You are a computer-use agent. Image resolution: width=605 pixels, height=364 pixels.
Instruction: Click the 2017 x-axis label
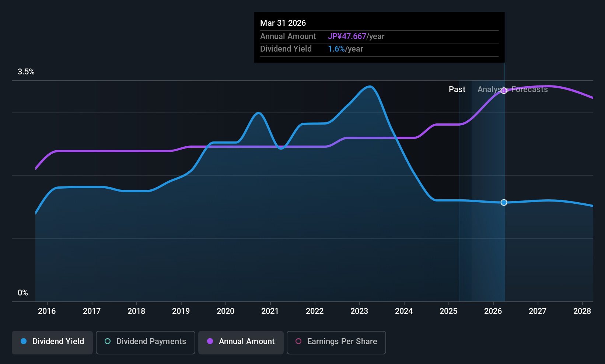92,311
